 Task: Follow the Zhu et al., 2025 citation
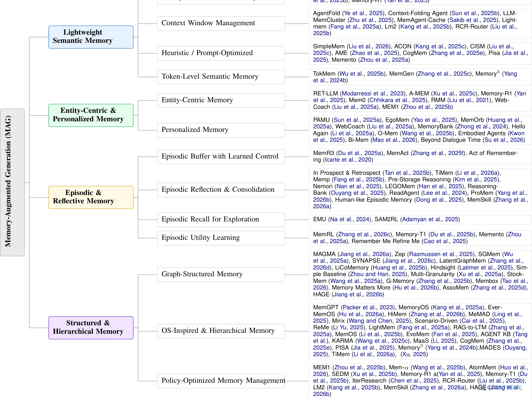371,20
